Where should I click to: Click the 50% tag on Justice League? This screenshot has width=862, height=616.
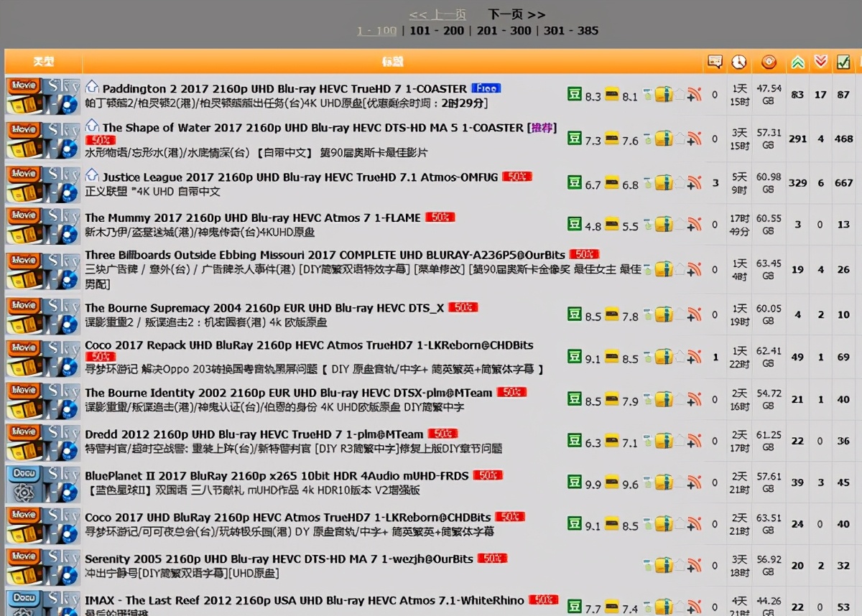(517, 177)
